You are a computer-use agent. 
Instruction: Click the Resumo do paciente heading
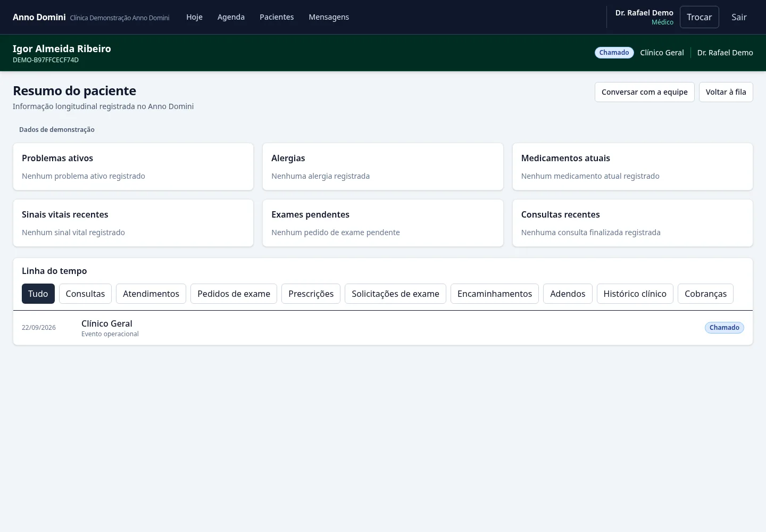(74, 90)
